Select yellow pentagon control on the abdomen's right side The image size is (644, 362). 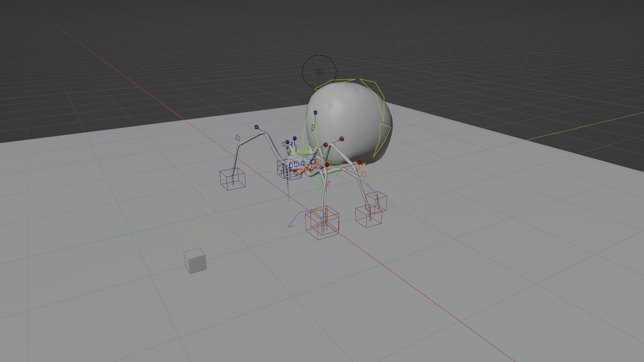click(382, 141)
